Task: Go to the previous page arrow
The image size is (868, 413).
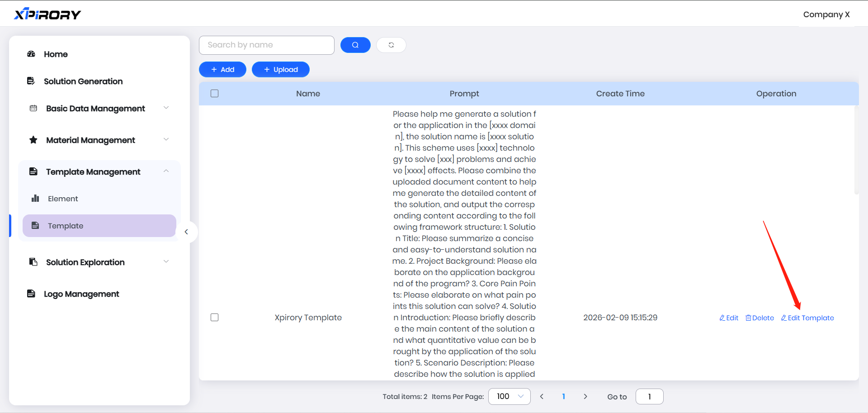Action: point(542,396)
